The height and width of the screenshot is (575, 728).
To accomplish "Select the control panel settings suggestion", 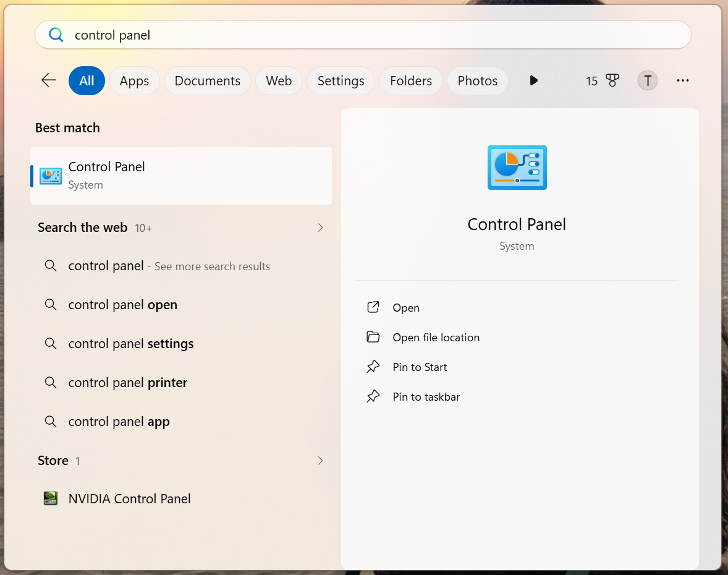I will [x=181, y=344].
